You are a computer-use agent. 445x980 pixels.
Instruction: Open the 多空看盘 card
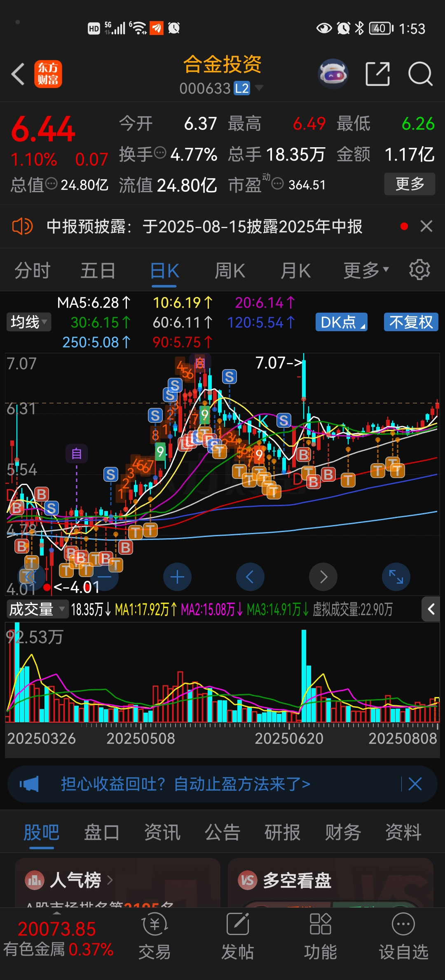click(330, 883)
